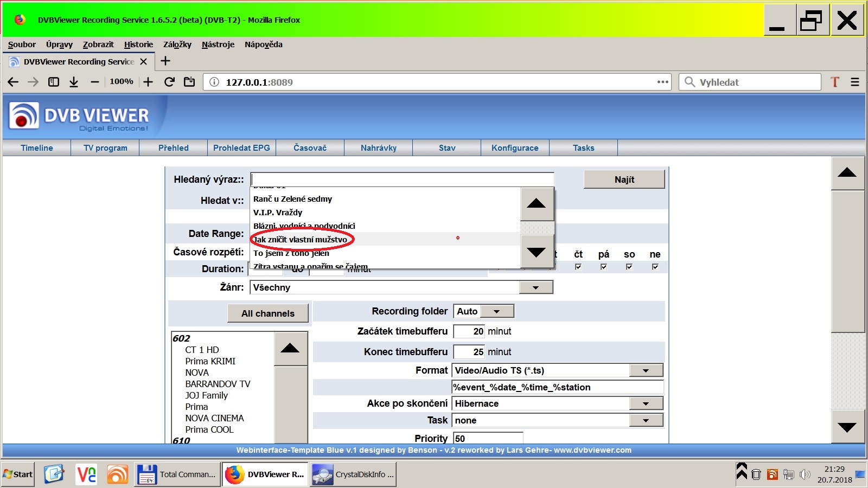Open the Format dropdown Video/Audio TS

point(646,370)
